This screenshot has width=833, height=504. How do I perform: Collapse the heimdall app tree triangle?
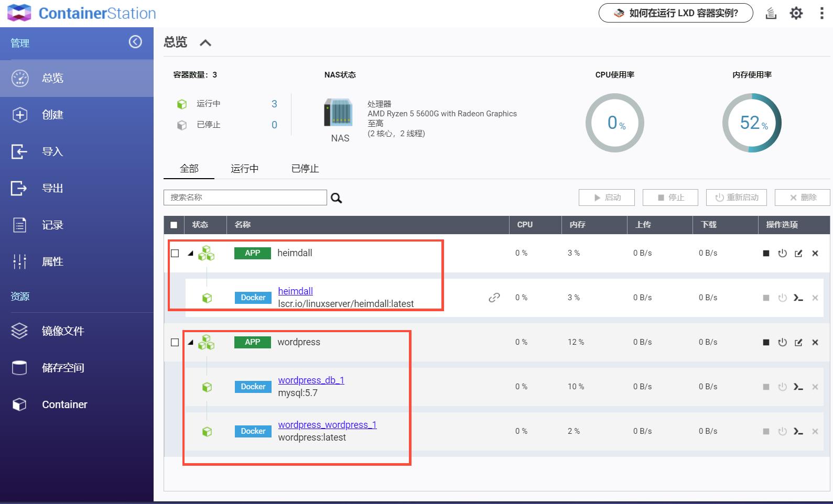191,254
